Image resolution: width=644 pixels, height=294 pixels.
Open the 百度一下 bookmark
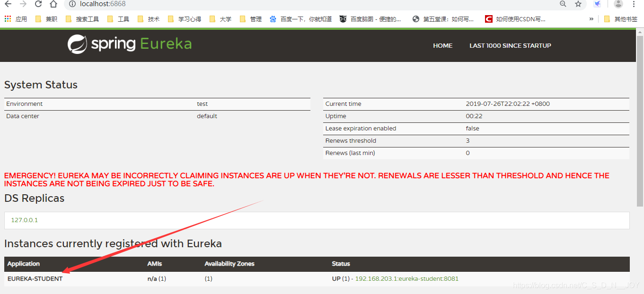300,19
